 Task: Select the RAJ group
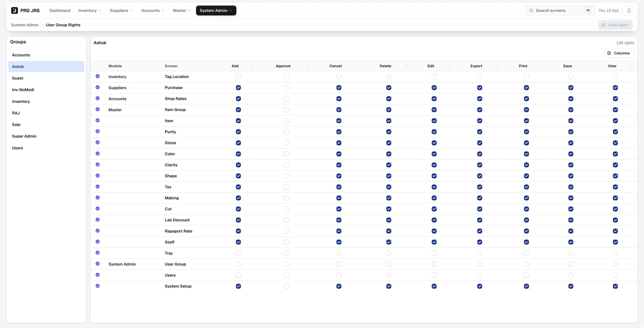pyautogui.click(x=46, y=113)
